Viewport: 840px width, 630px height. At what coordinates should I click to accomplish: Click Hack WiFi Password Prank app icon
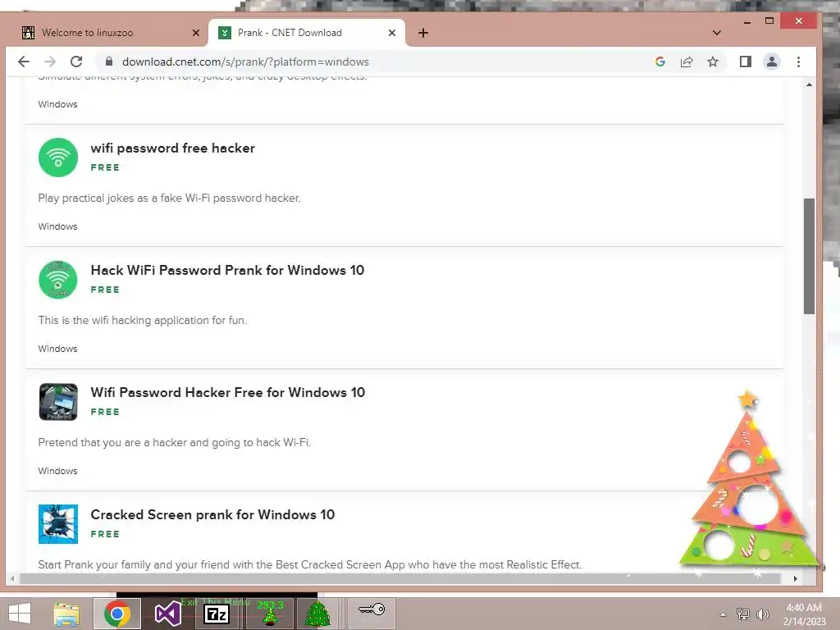click(58, 280)
